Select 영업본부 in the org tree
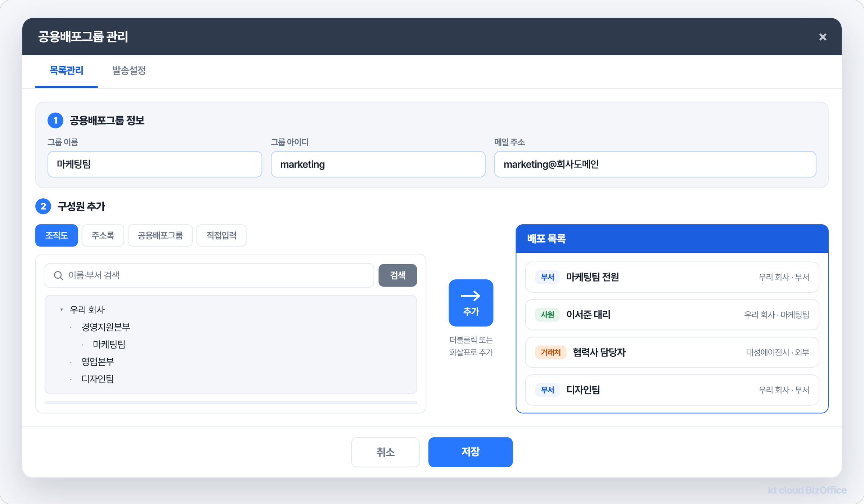 pos(98,361)
